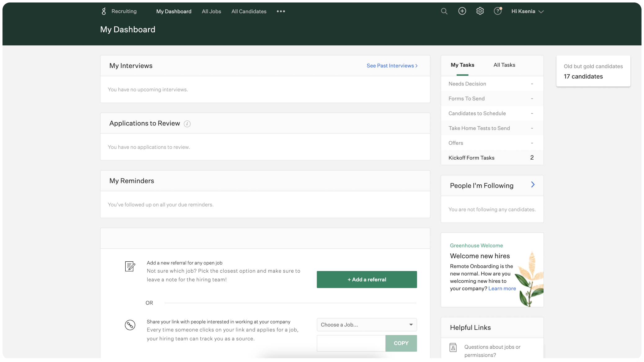Open the search magnifier icon
644x362 pixels.
(x=444, y=11)
